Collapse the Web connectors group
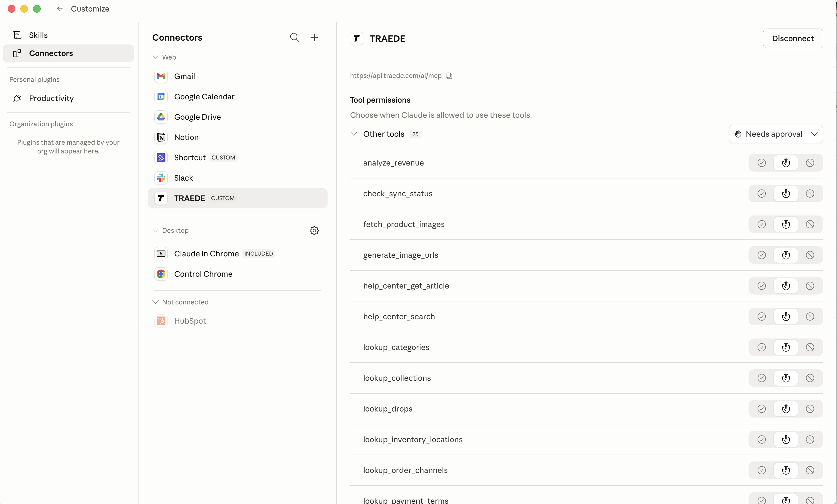Image resolution: width=837 pixels, height=504 pixels. coord(156,57)
